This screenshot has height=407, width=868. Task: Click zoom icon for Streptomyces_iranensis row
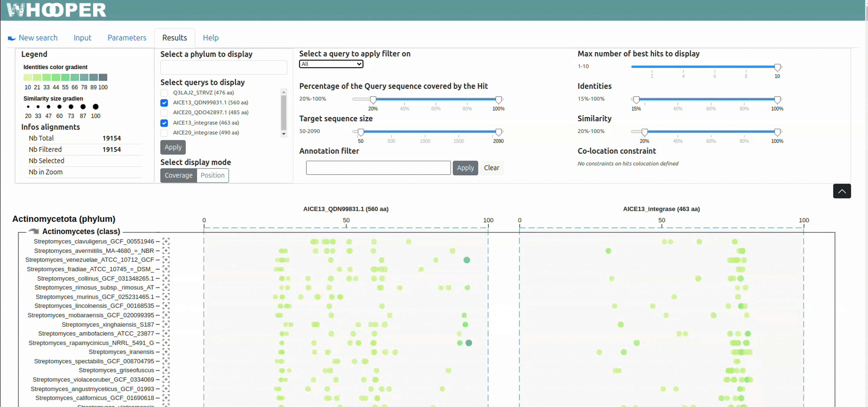(x=166, y=352)
